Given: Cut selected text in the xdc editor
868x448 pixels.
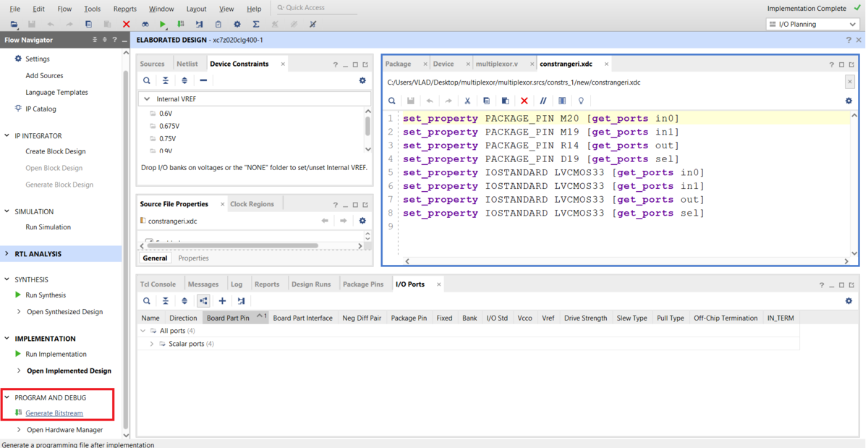Looking at the screenshot, I should [x=467, y=101].
